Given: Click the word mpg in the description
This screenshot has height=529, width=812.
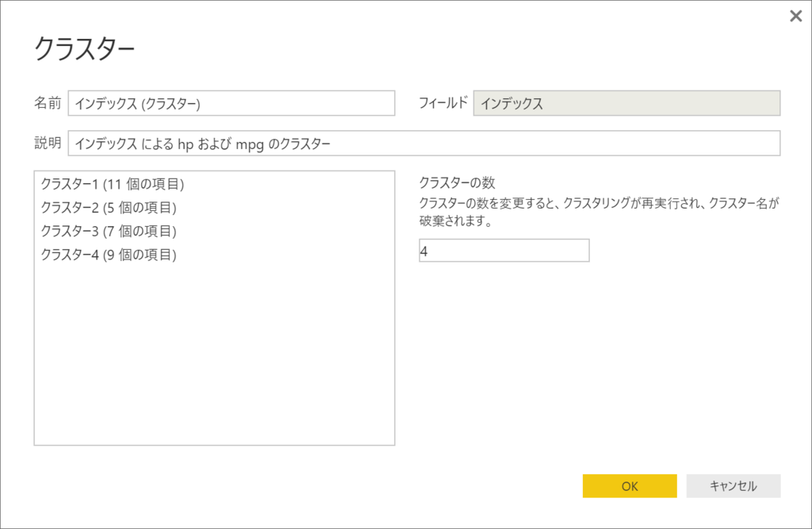Looking at the screenshot, I should 250,144.
